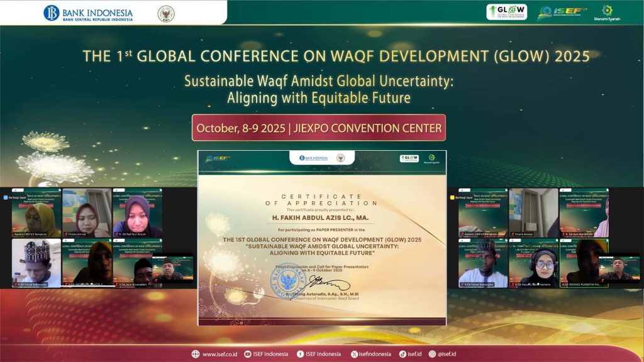Click the Facebook icon for ISEF Indonesia
Screen dimensions: 644x362
coord(300,354)
